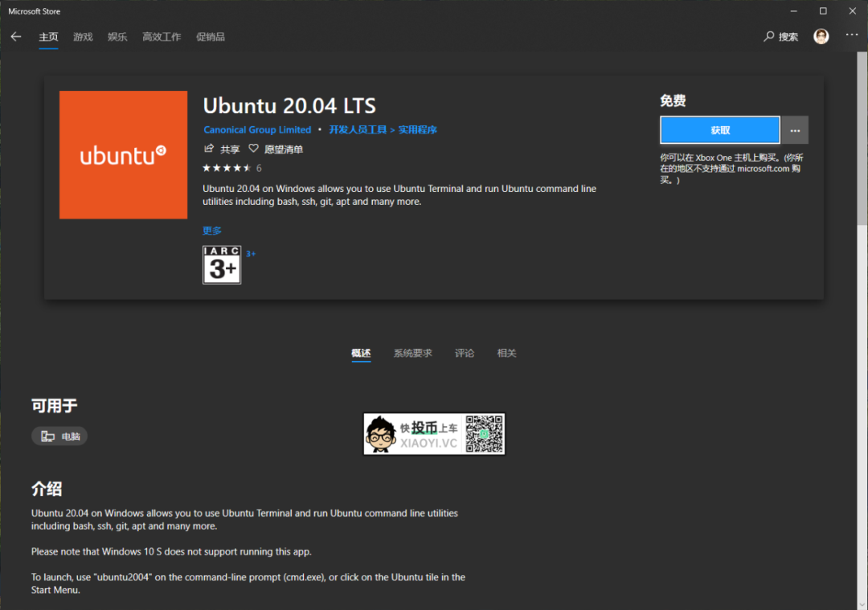Click the 获取 button to install Ubuntu

719,129
